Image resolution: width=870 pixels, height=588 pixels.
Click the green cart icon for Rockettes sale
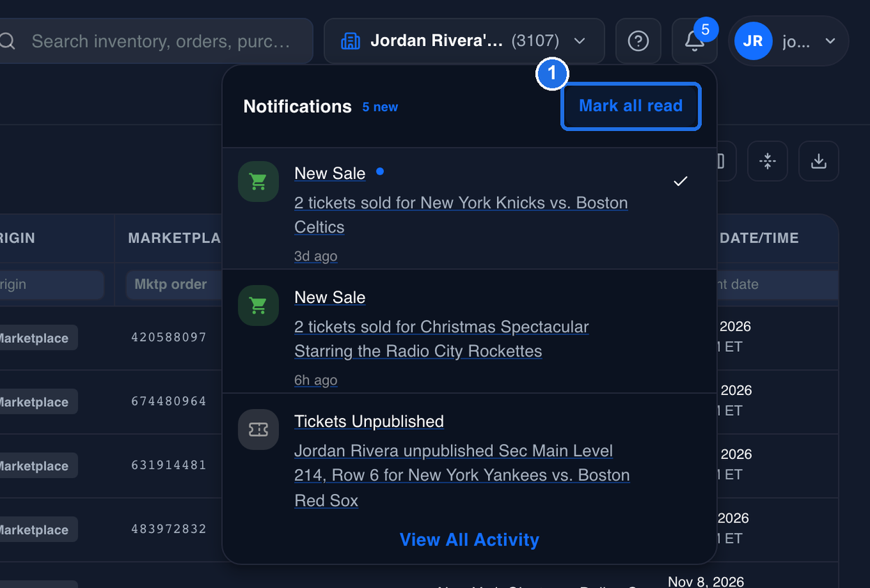coord(258,305)
